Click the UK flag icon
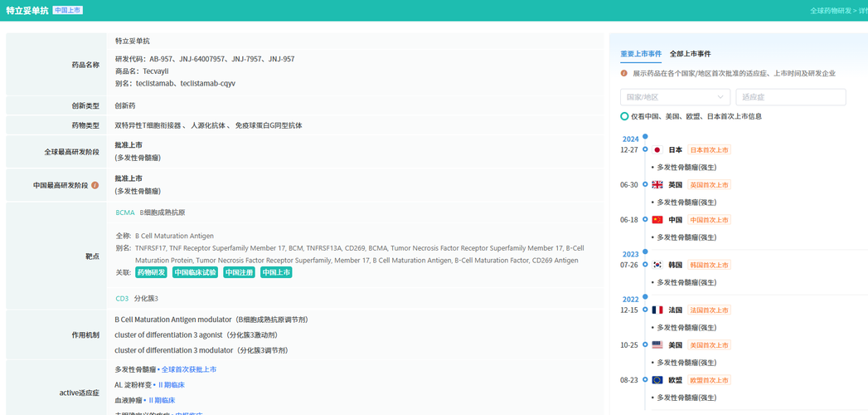Screen dimensions: 868x415 pos(657,184)
